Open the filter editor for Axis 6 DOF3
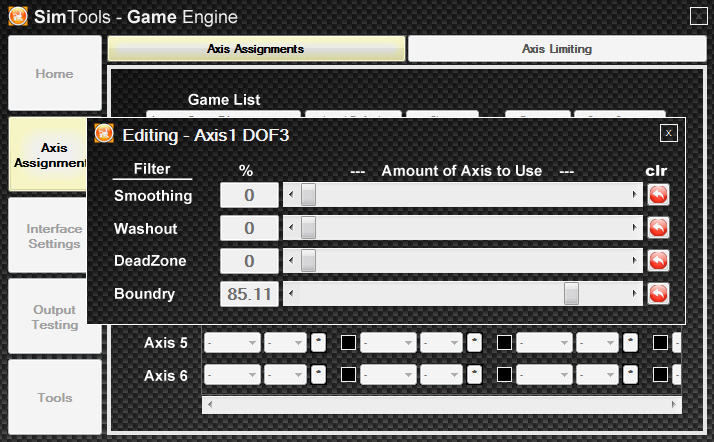 (x=630, y=375)
